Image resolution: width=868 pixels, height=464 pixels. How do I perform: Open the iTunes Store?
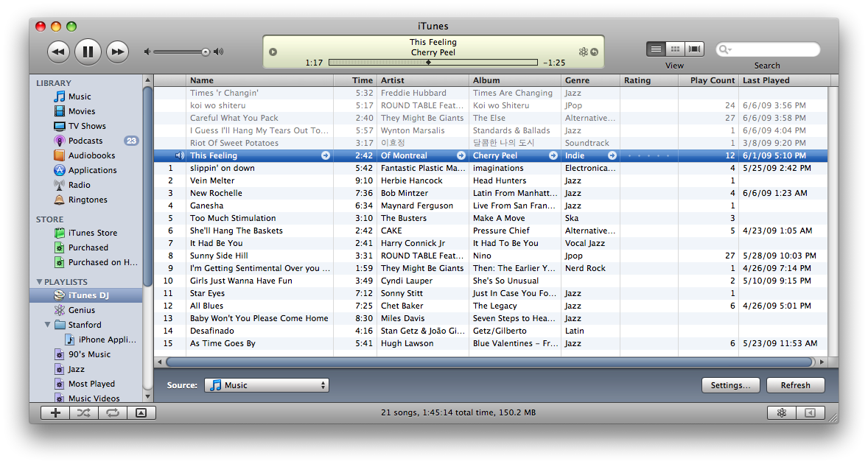(x=92, y=233)
